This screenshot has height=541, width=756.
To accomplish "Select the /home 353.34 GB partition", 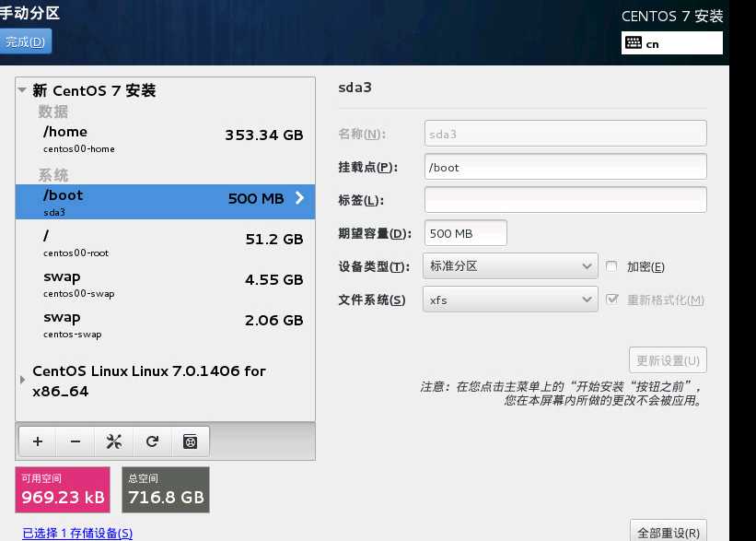I will pos(166,138).
